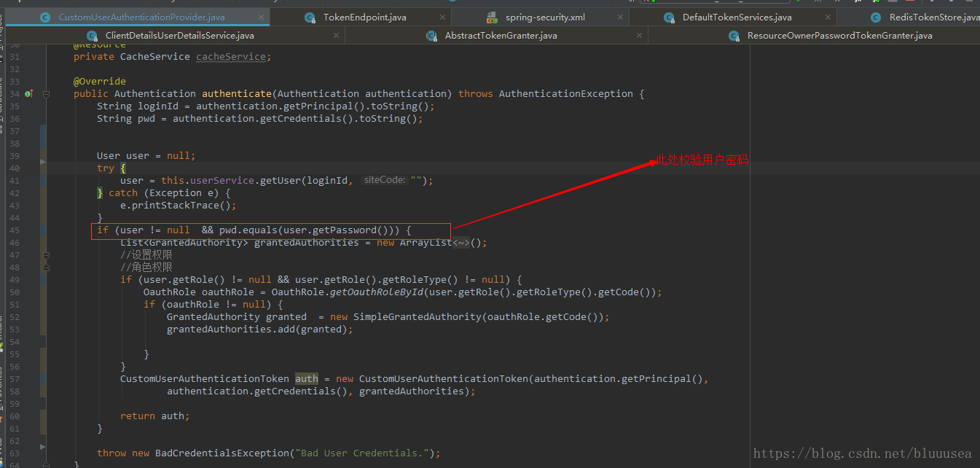The height and width of the screenshot is (468, 980).
Task: Click the authenticate method name
Action: [x=237, y=93]
